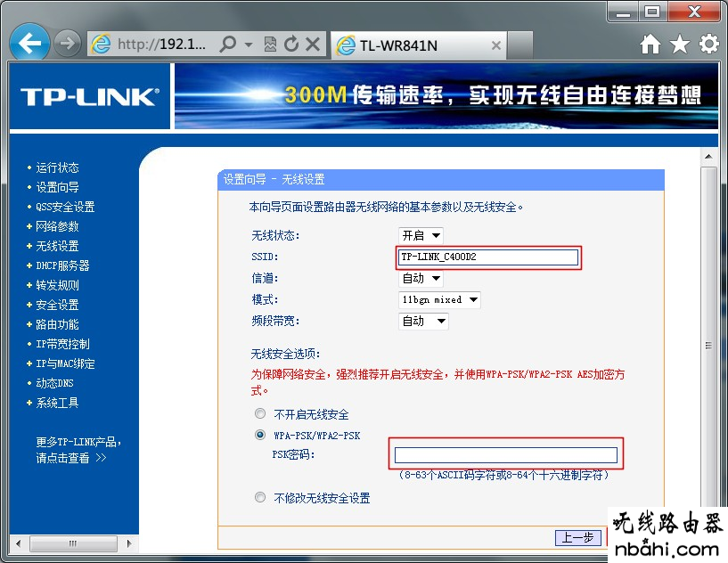The width and height of the screenshot is (728, 563).
Task: Click the search magnifier in address bar
Action: (227, 45)
